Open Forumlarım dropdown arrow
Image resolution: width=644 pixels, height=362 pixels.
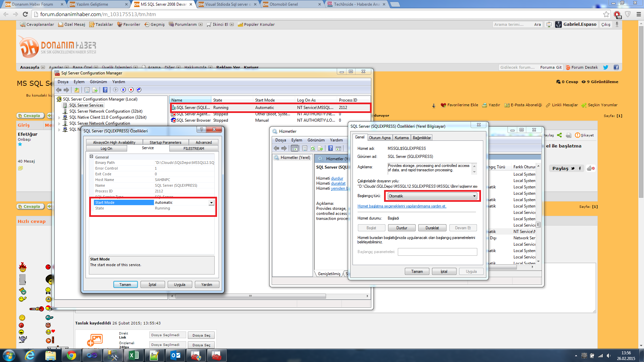coord(201,24)
